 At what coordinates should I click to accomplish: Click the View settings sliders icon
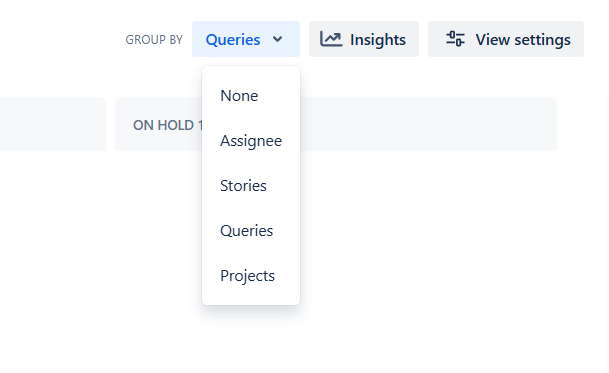tap(455, 39)
